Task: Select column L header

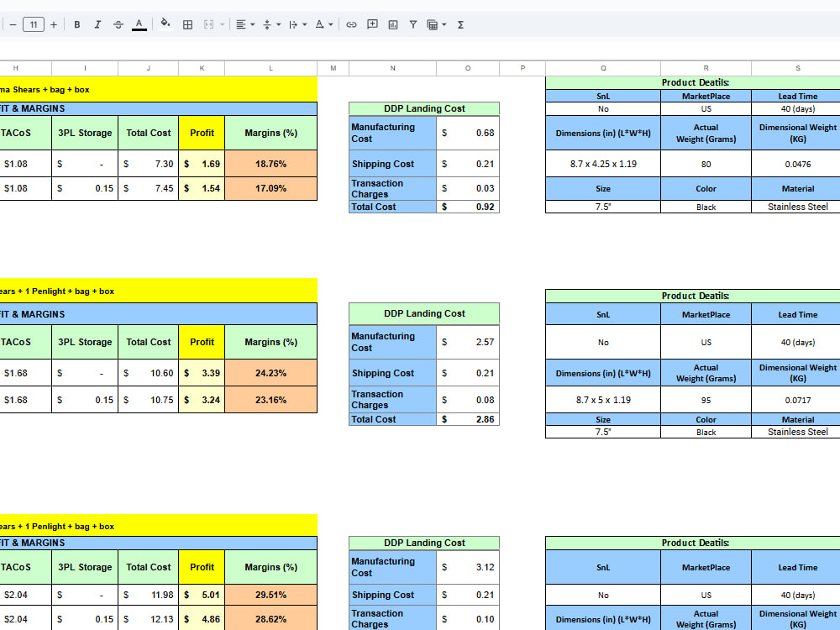Action: click(x=271, y=68)
